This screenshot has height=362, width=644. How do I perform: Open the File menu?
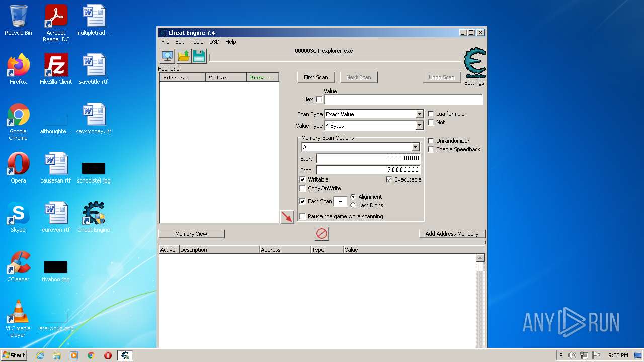(x=165, y=42)
